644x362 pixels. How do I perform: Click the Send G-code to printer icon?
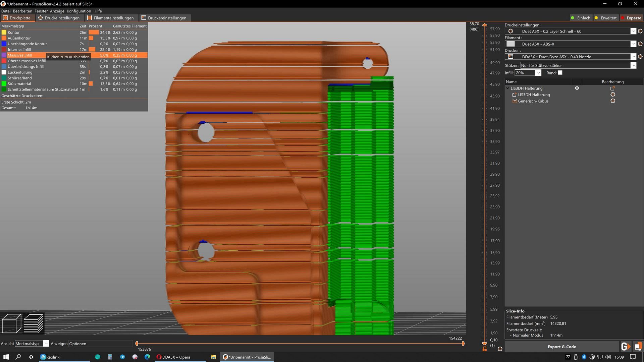625,347
